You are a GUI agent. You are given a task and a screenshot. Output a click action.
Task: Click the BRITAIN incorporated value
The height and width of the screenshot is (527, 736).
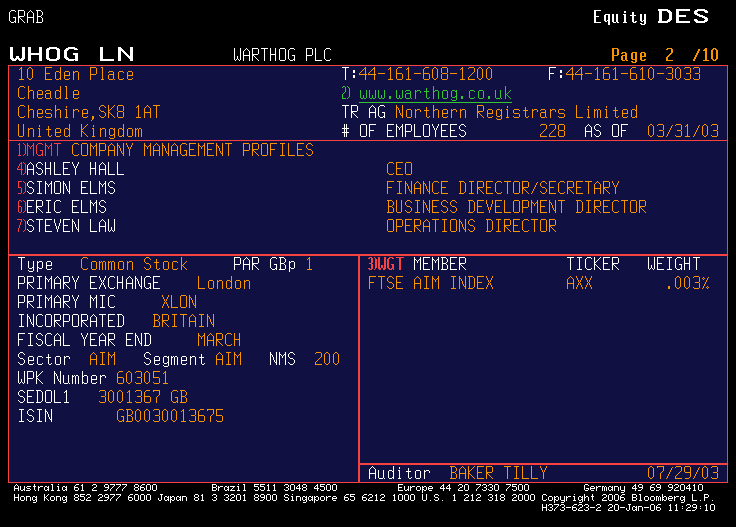point(184,321)
